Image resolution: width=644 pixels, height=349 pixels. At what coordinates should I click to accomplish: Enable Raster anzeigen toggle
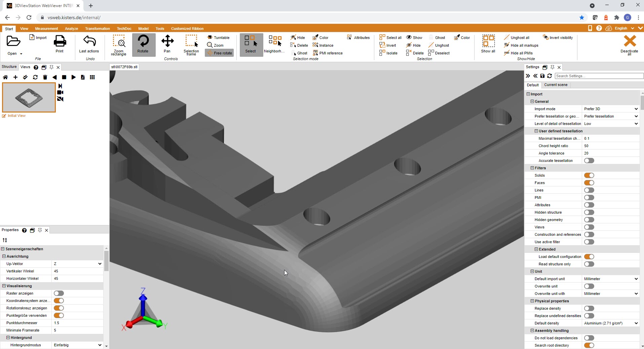point(59,293)
